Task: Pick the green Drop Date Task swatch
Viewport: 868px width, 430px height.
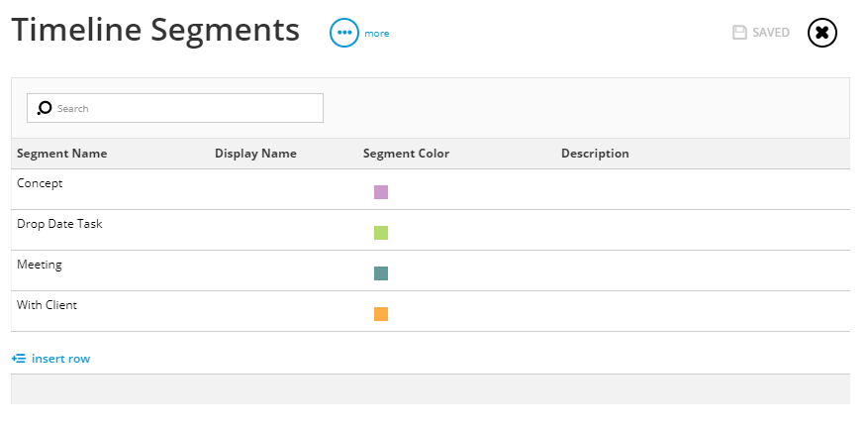Action: click(x=381, y=233)
